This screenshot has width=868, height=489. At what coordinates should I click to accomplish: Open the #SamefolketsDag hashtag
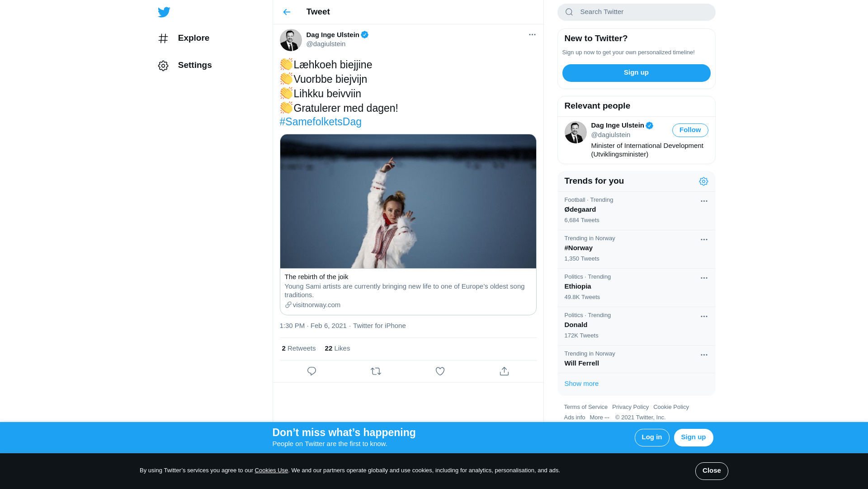(x=321, y=122)
